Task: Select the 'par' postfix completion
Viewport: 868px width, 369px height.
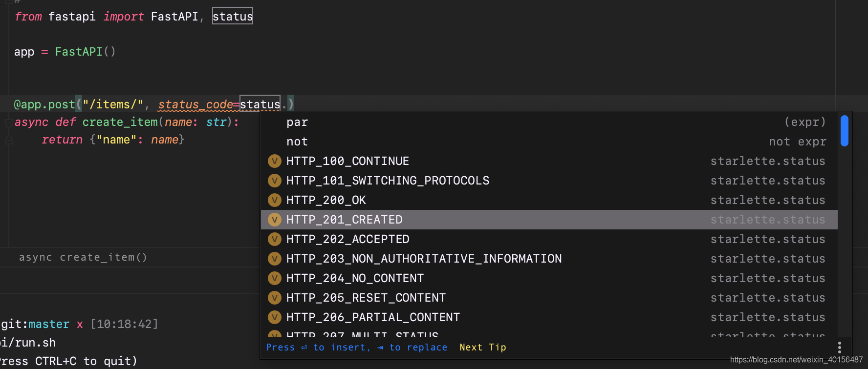Action: pyautogui.click(x=549, y=122)
